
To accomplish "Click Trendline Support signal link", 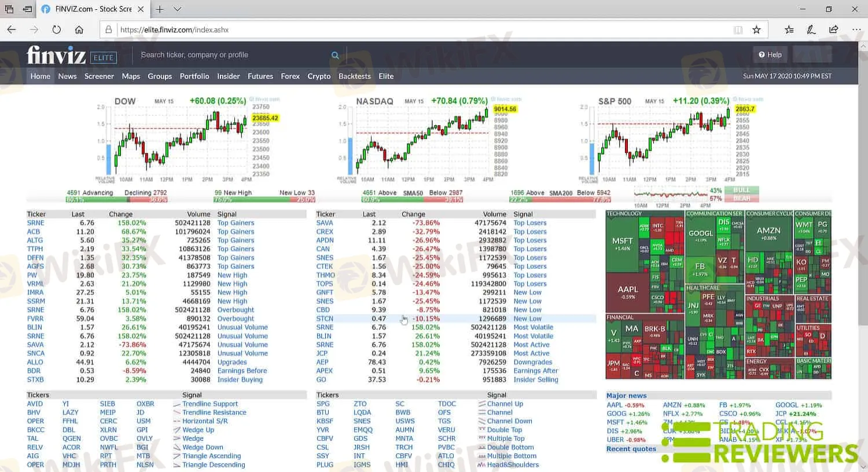I will click(x=210, y=404).
